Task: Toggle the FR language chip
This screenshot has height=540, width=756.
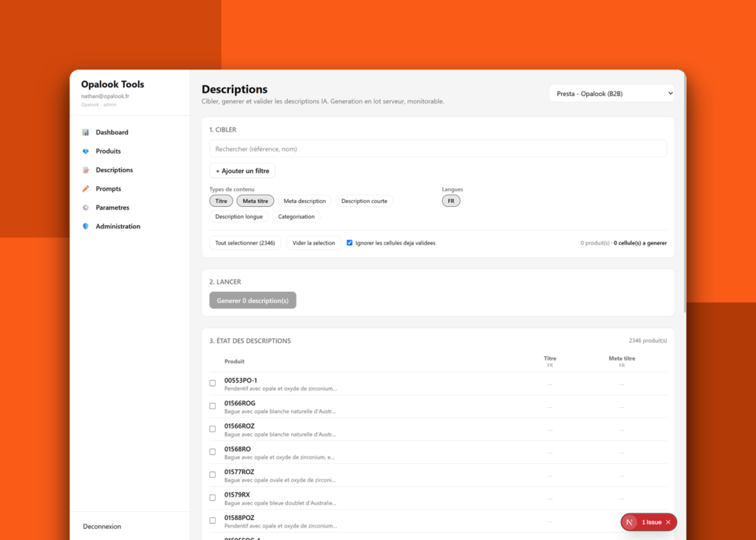Action: tap(451, 201)
